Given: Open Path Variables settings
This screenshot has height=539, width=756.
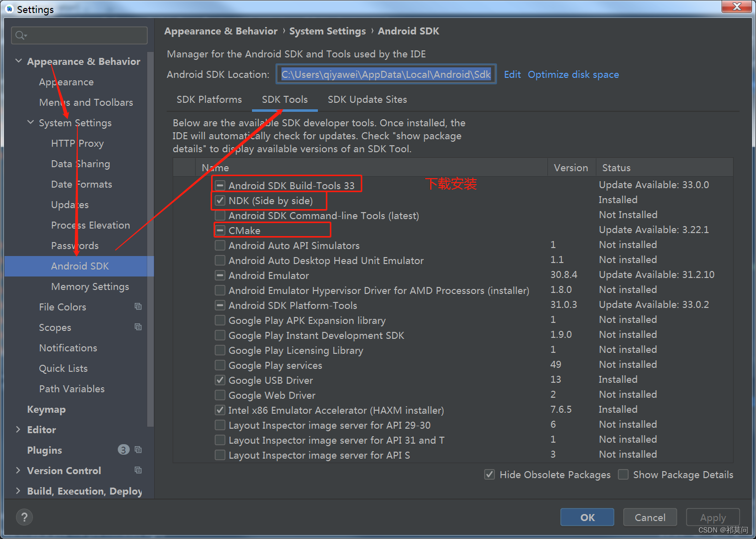Looking at the screenshot, I should 72,389.
